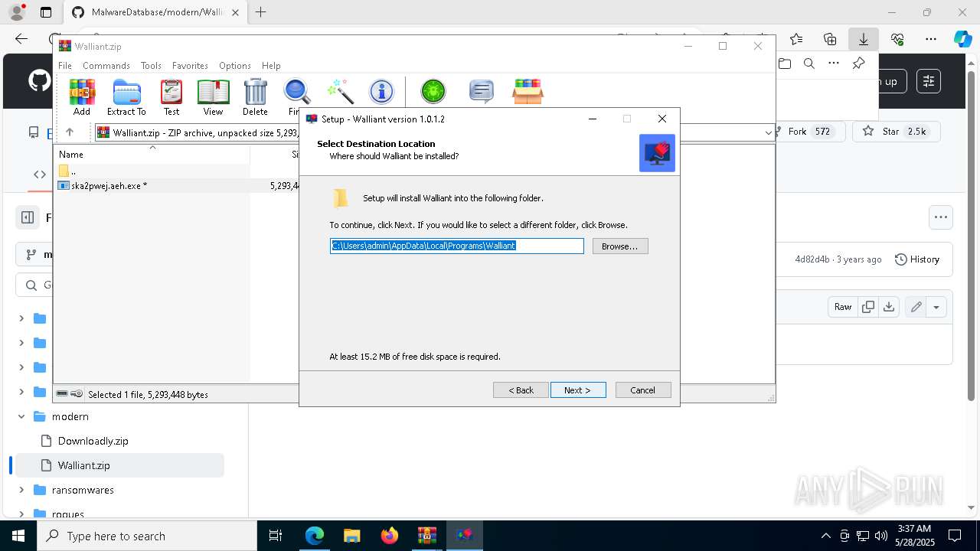Click the Windows Start button
The height and width of the screenshot is (551, 980).
point(18,536)
